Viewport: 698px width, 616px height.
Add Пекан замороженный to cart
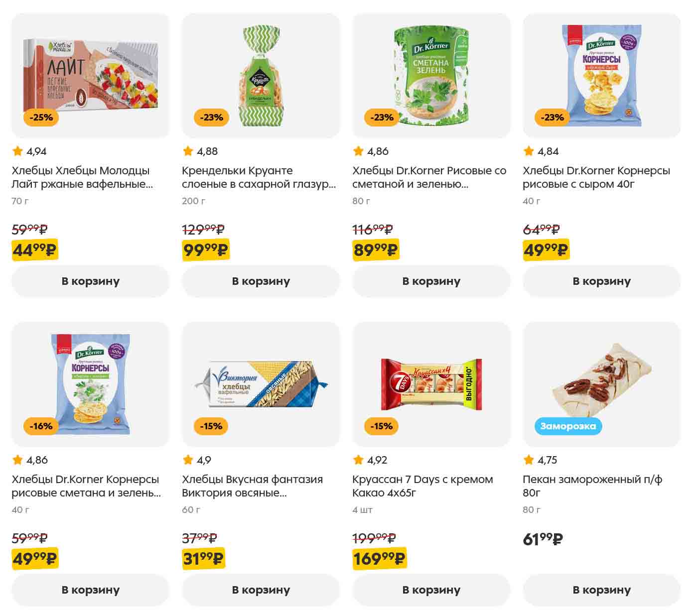pyautogui.click(x=601, y=590)
